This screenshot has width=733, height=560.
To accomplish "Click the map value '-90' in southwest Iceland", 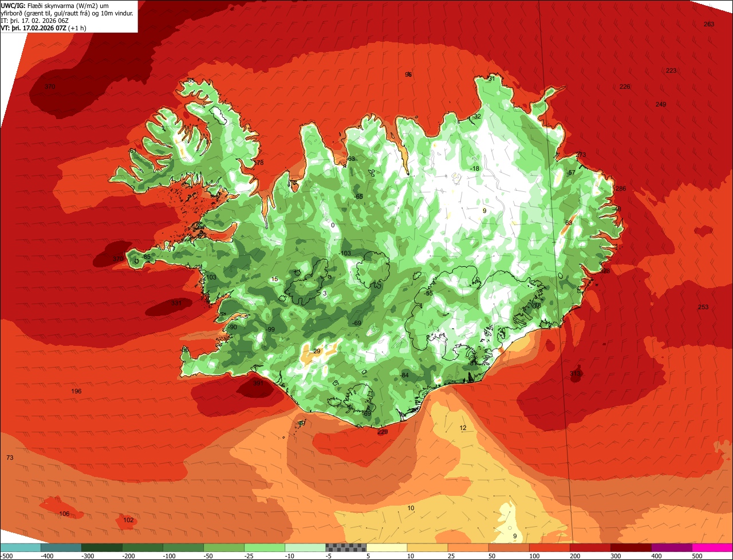I will pyautogui.click(x=232, y=327).
